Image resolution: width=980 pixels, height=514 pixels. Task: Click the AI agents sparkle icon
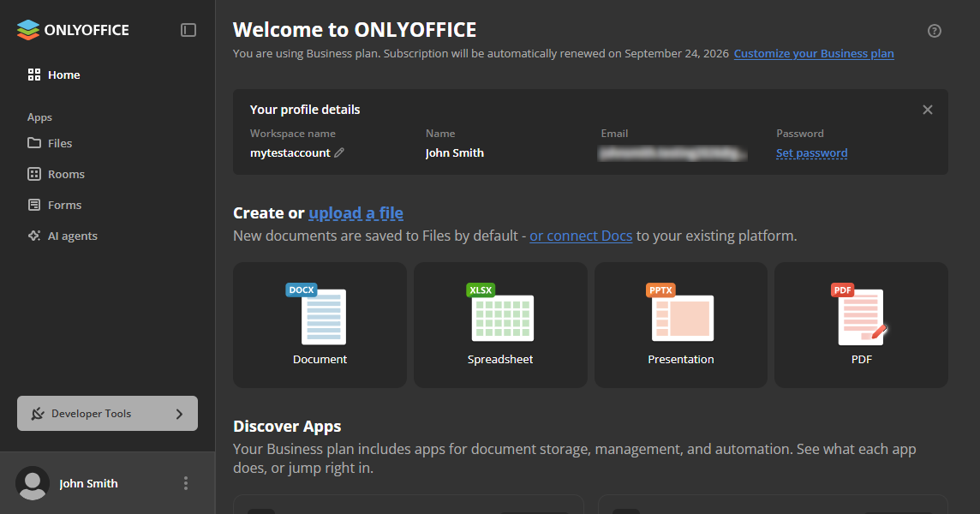click(34, 236)
